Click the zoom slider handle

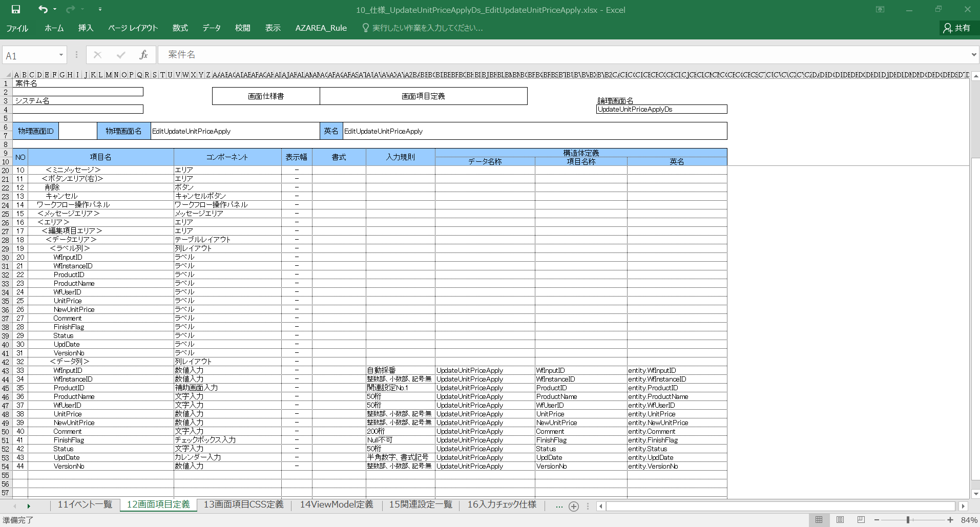pos(908,520)
